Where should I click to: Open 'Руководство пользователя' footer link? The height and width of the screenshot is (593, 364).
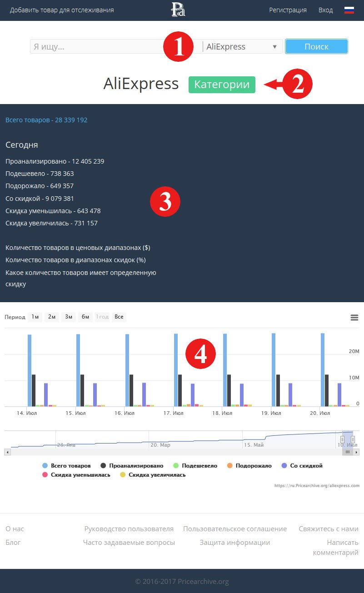coord(129,529)
